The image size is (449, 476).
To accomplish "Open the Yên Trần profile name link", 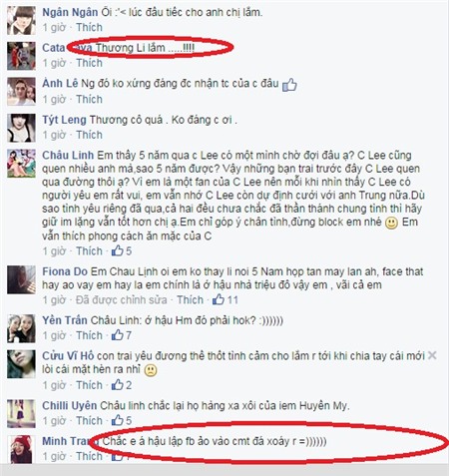I will (65, 320).
